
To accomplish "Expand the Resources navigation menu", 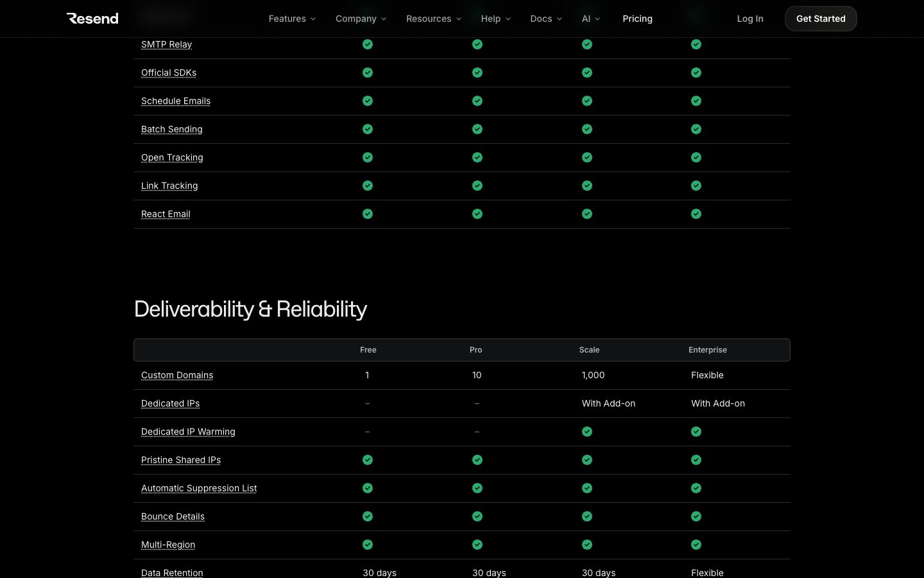I will pyautogui.click(x=433, y=19).
